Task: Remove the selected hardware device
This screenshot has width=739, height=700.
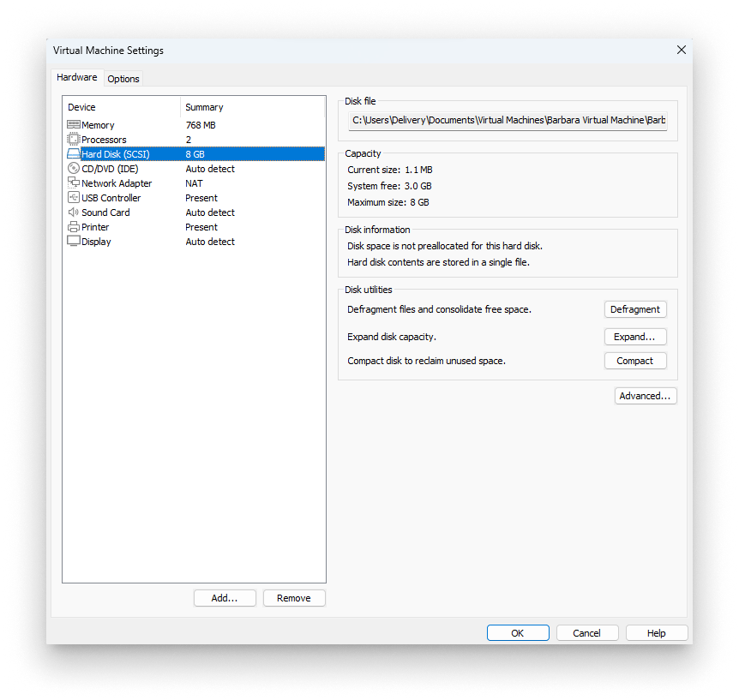Action: tap(294, 598)
